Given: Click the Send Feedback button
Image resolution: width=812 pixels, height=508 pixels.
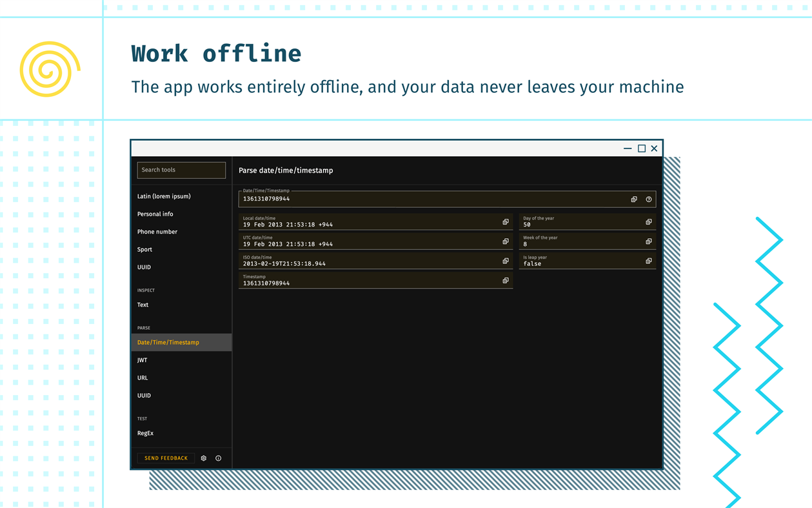Looking at the screenshot, I should point(166,458).
